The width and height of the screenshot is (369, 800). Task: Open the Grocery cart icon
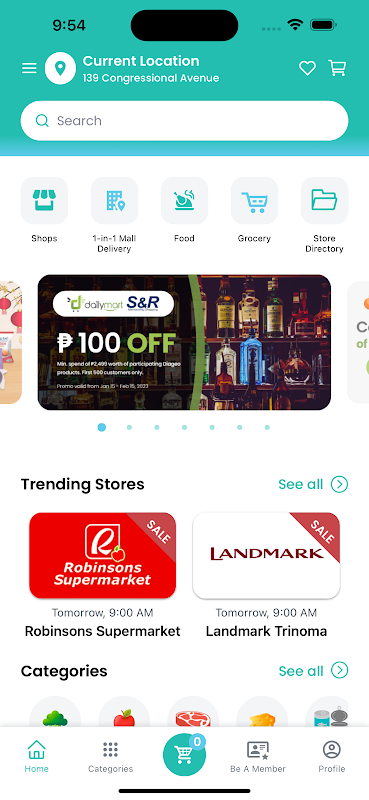(x=254, y=201)
